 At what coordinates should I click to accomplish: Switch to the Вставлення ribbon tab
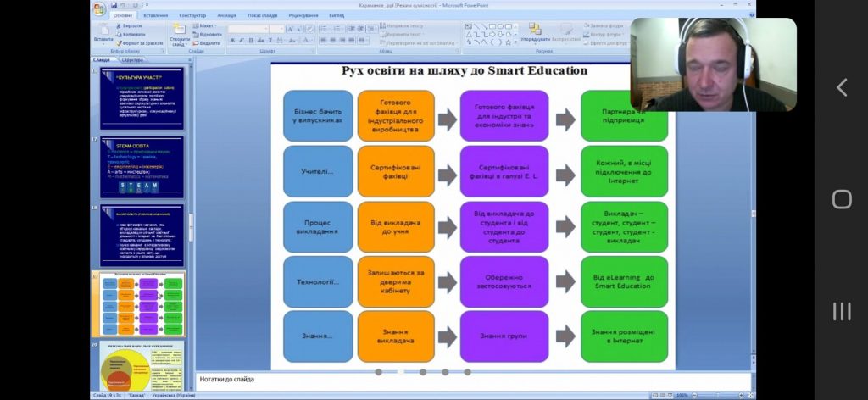[x=156, y=15]
